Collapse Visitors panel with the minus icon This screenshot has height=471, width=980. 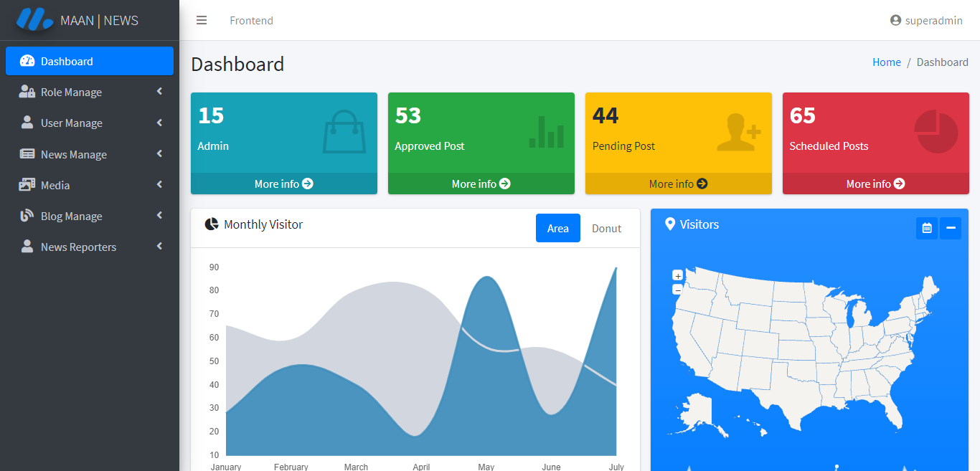tap(951, 228)
